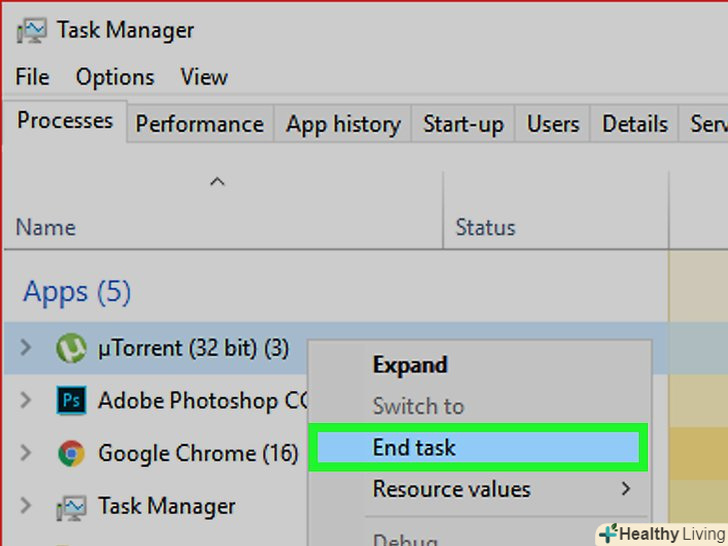Click the Adobe Photoshop icon
The width and height of the screenshot is (728, 546).
point(71,401)
